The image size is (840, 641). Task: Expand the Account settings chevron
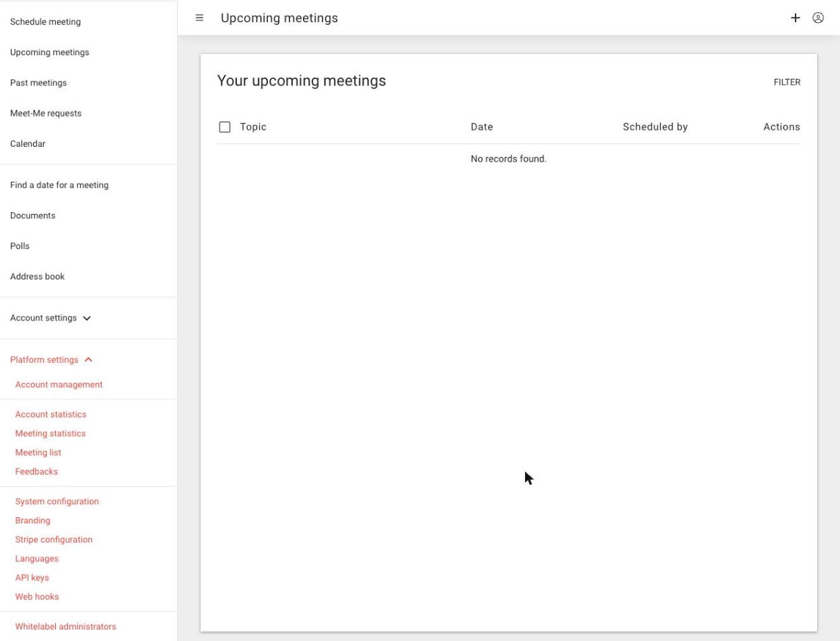click(87, 318)
